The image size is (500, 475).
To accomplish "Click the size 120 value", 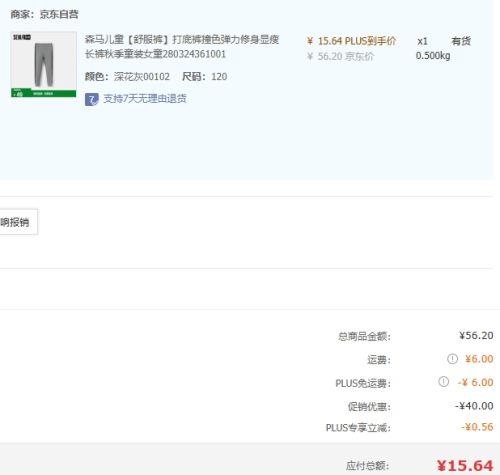I will coord(219,77).
